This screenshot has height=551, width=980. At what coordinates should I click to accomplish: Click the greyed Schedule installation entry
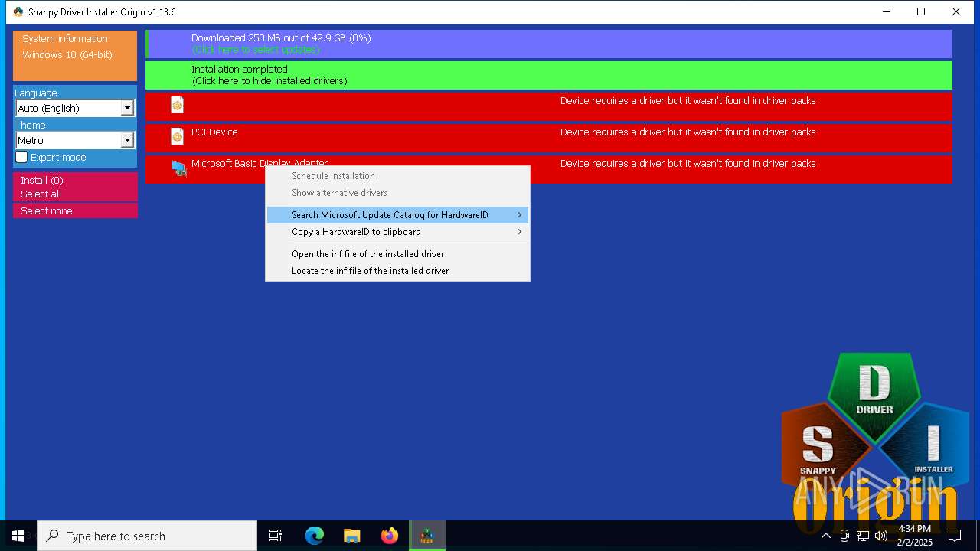click(x=397, y=176)
